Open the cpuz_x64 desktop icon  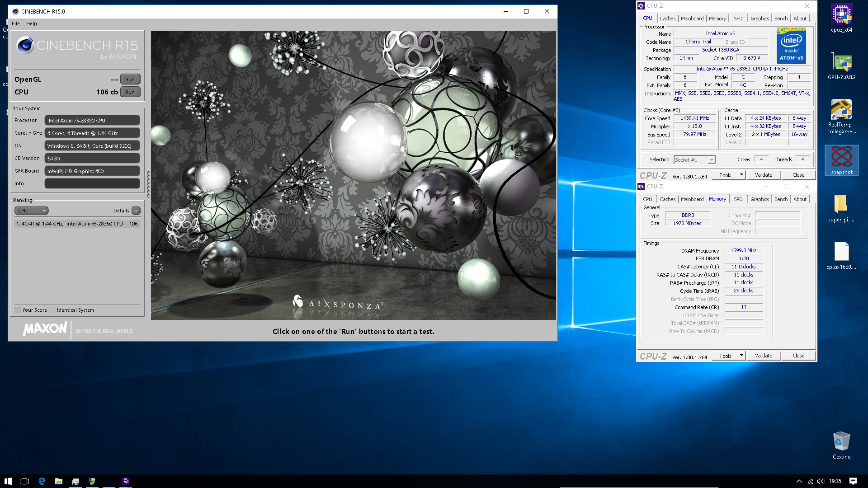coord(841,19)
